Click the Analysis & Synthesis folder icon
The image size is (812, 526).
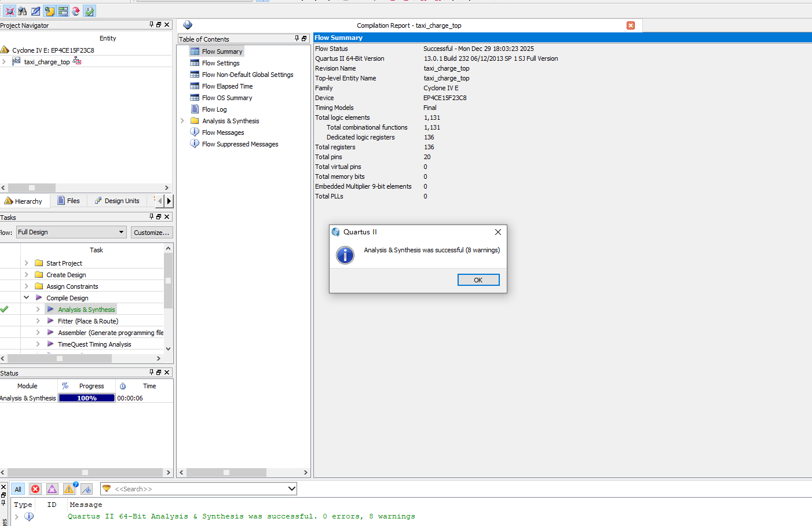(195, 120)
